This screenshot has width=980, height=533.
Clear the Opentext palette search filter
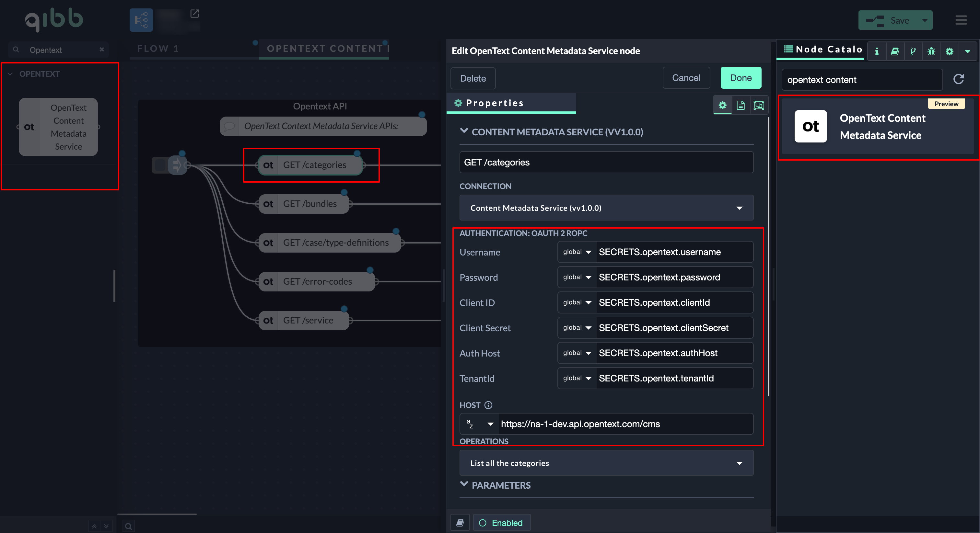pyautogui.click(x=101, y=50)
